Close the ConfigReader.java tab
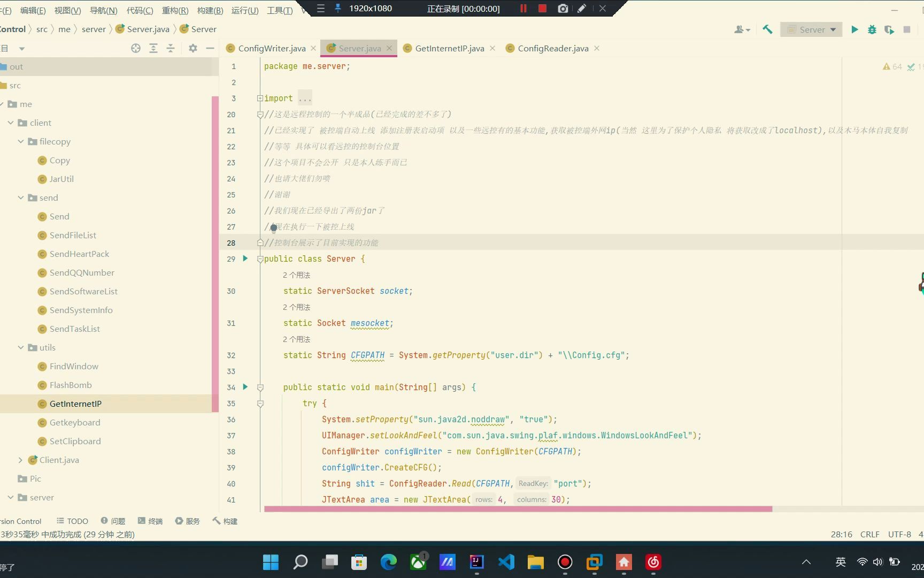 [x=597, y=48]
